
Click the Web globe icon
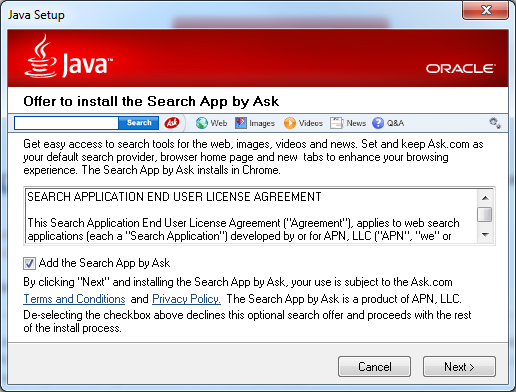(x=202, y=123)
